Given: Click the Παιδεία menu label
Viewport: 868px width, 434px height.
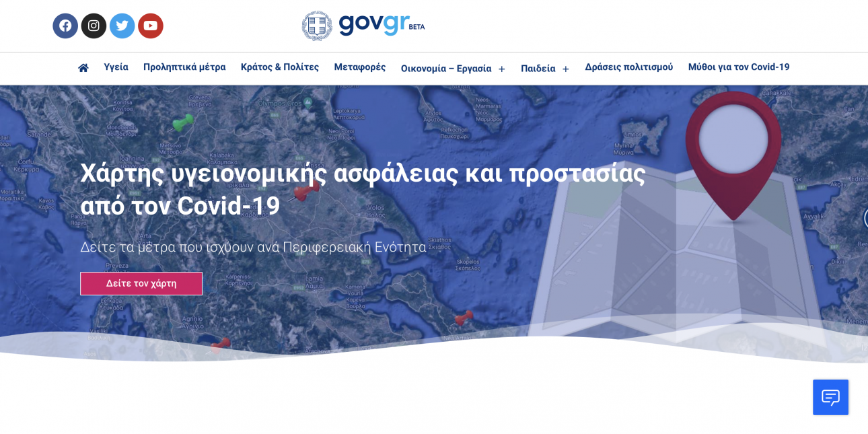Looking at the screenshot, I should coord(538,69).
